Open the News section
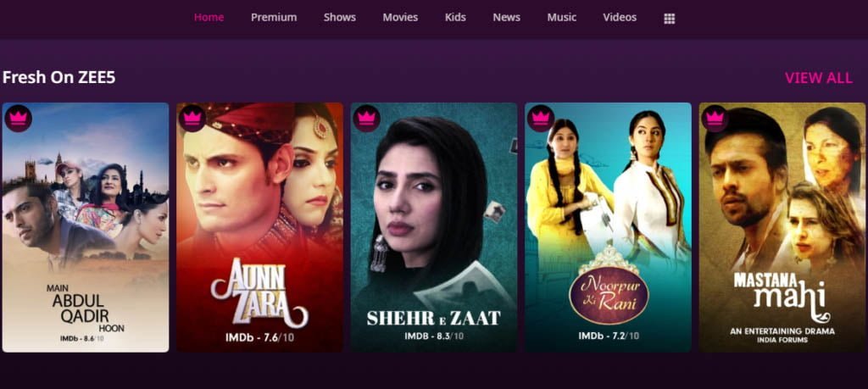The image size is (868, 389). (x=507, y=17)
